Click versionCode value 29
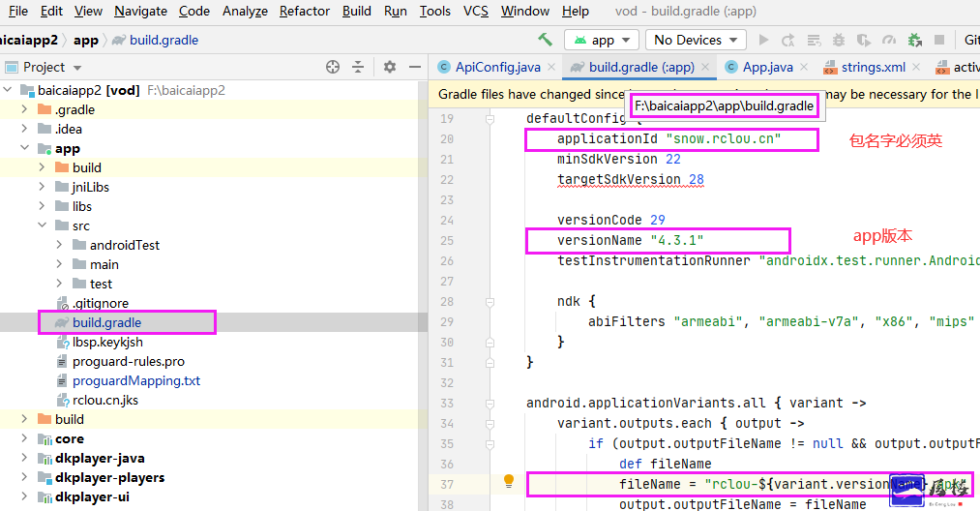The image size is (980, 511). point(658,220)
